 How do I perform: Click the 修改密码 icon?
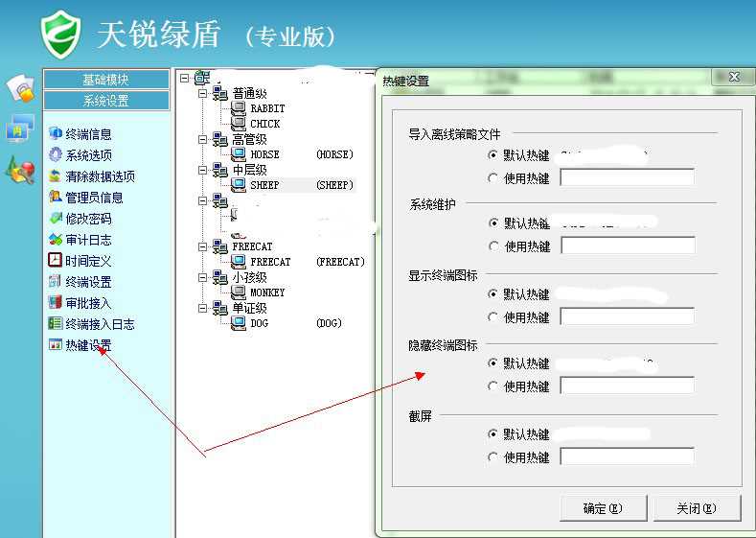(x=56, y=218)
